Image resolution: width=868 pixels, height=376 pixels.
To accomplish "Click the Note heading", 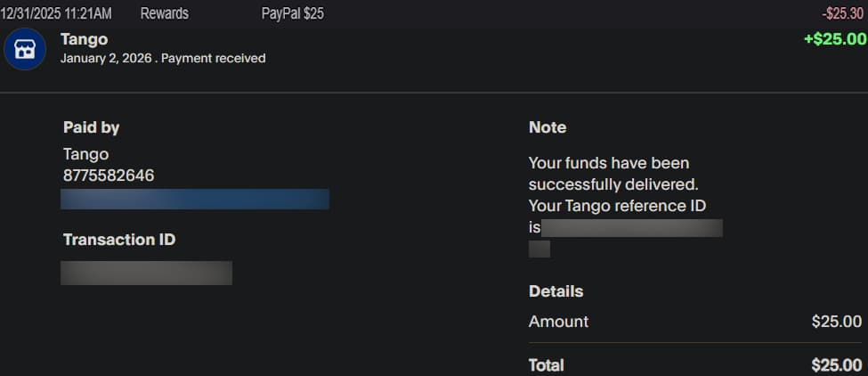I will [x=548, y=127].
